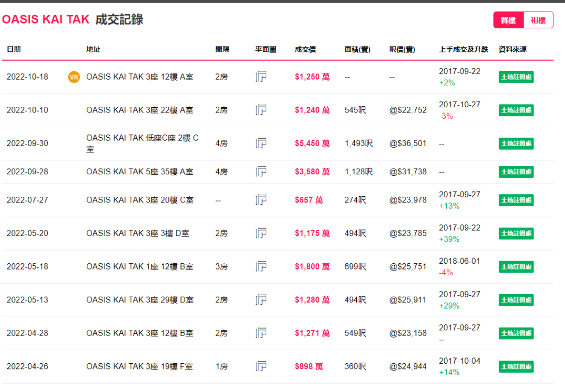Click the date 2022-09-30

point(27,143)
